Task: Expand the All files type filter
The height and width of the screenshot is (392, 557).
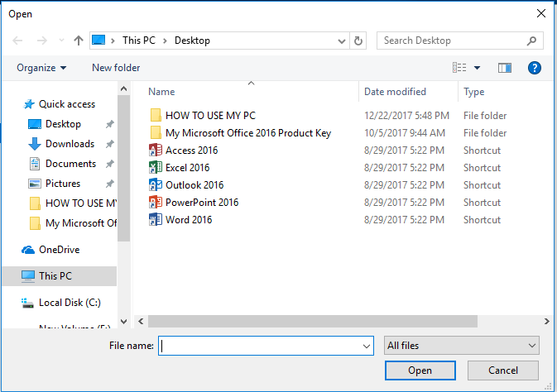Action: (462, 346)
